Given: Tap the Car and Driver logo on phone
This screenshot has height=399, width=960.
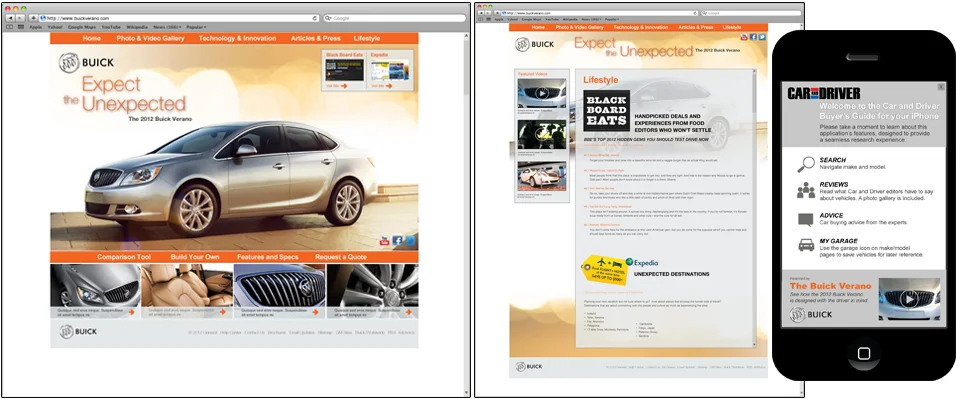Looking at the screenshot, I should click(x=824, y=94).
